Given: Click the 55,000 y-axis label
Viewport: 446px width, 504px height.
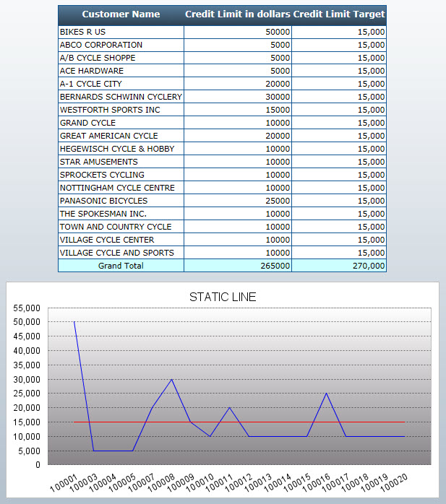Looking at the screenshot, I should click(27, 308).
